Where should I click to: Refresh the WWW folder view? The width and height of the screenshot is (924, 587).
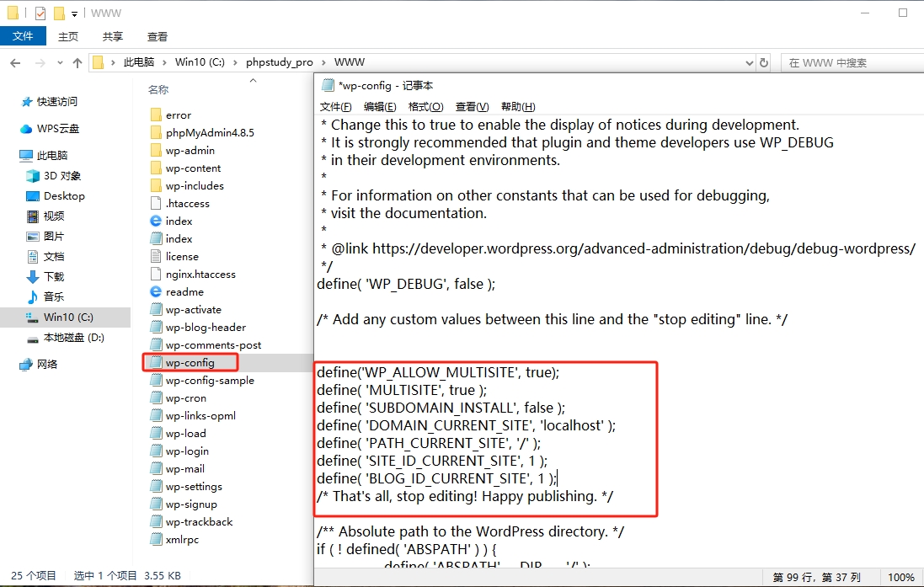pos(764,62)
